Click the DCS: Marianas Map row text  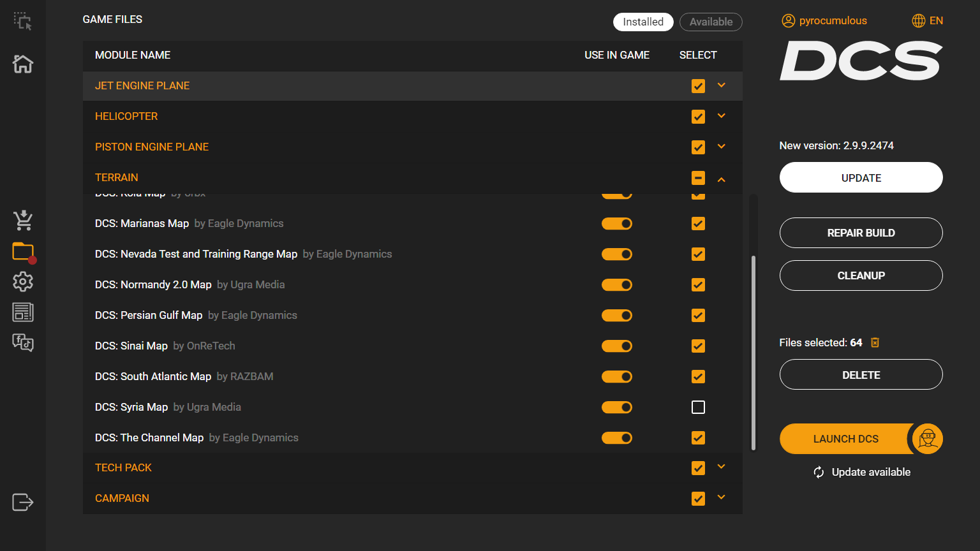point(142,223)
